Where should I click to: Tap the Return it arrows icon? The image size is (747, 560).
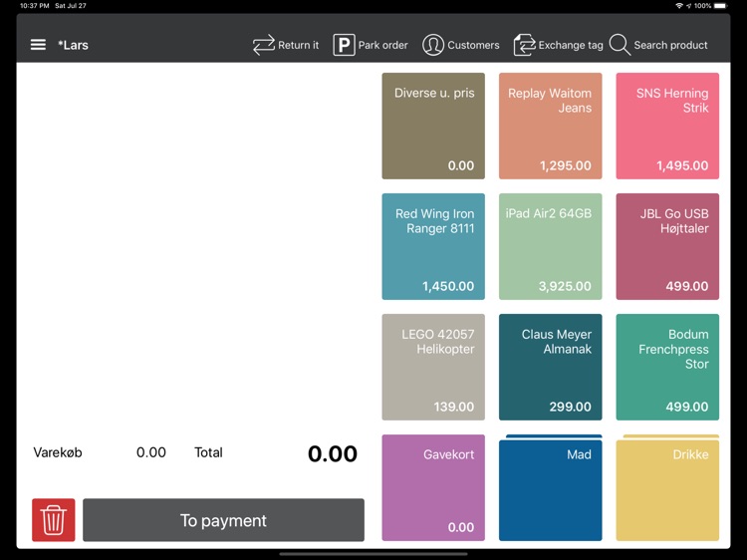(264, 45)
